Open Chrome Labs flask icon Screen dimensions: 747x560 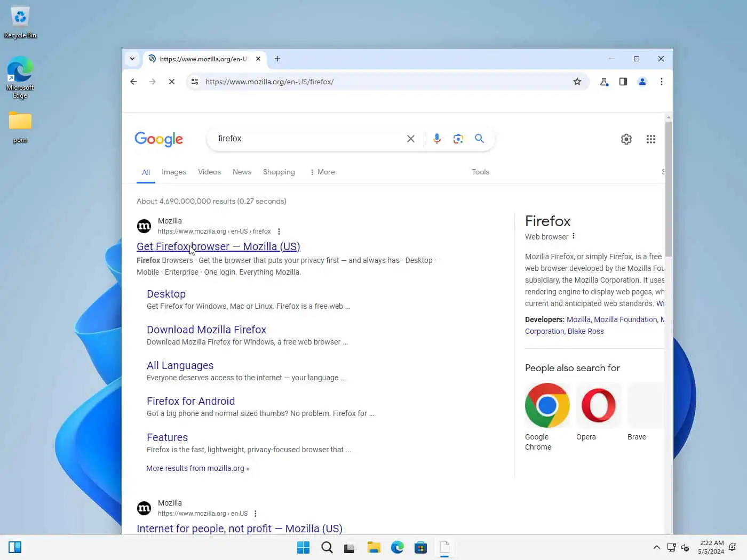click(x=604, y=82)
